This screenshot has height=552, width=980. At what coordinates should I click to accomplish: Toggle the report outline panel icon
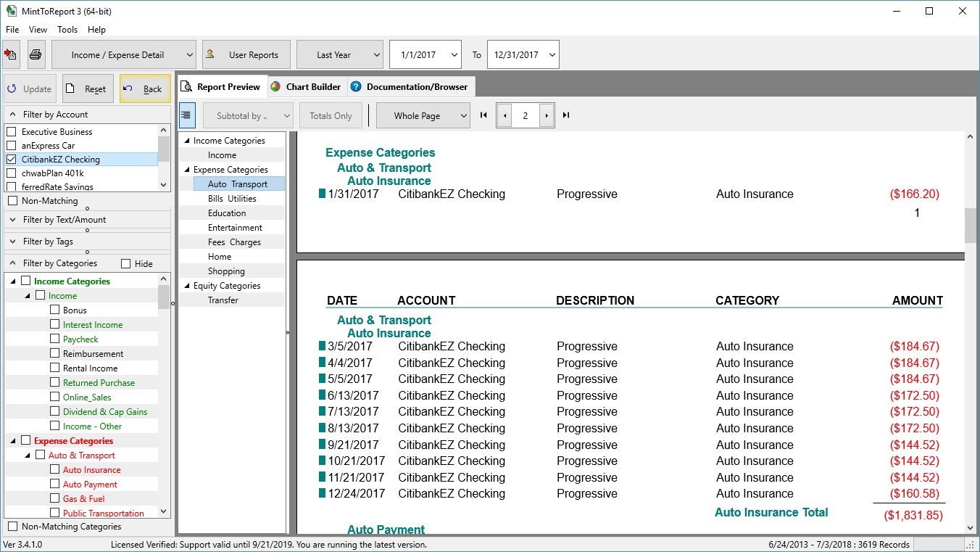[187, 115]
